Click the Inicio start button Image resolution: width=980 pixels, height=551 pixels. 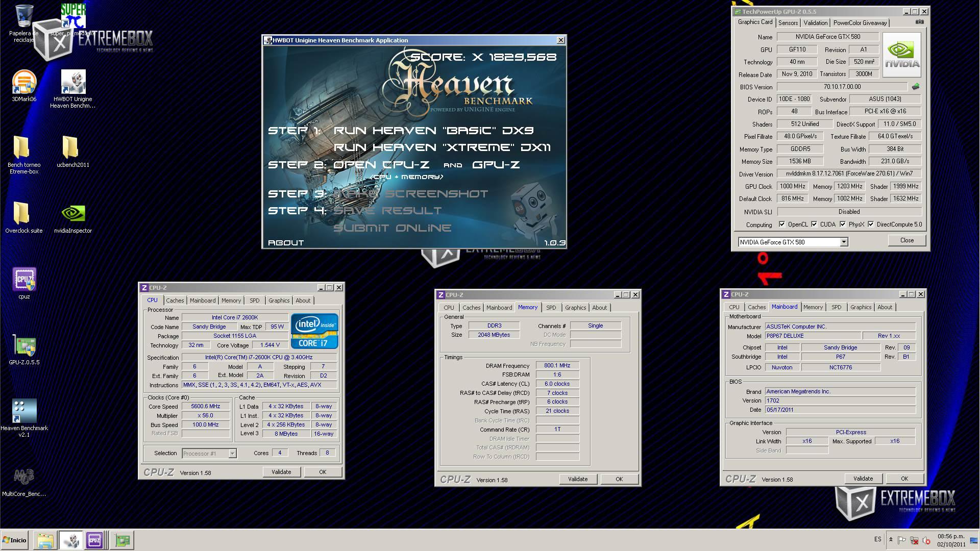click(14, 540)
